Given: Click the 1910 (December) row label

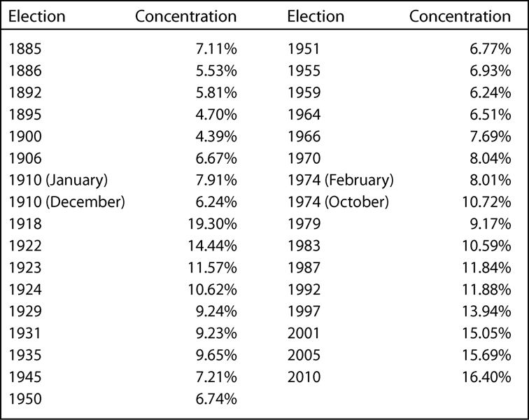Looking at the screenshot, I should (68, 203).
